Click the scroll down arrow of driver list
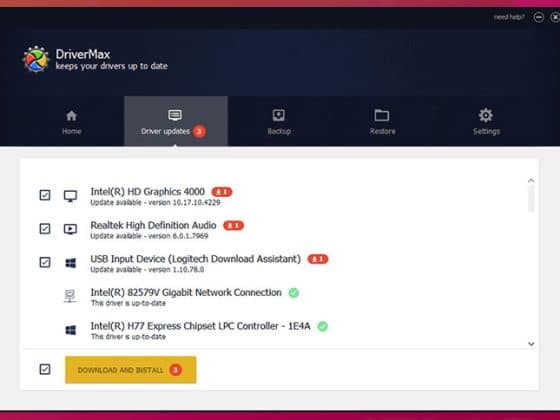Viewport: 560px width, 420px height. pos(531,344)
